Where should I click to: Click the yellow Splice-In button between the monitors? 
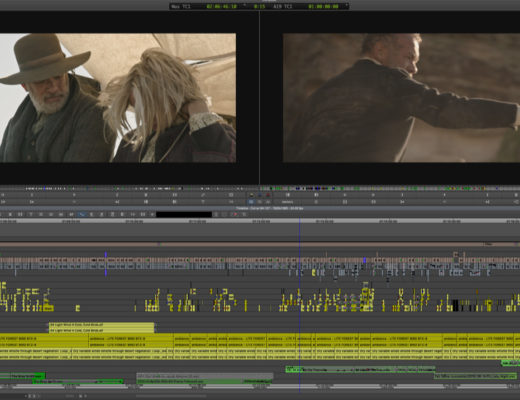tap(251, 195)
